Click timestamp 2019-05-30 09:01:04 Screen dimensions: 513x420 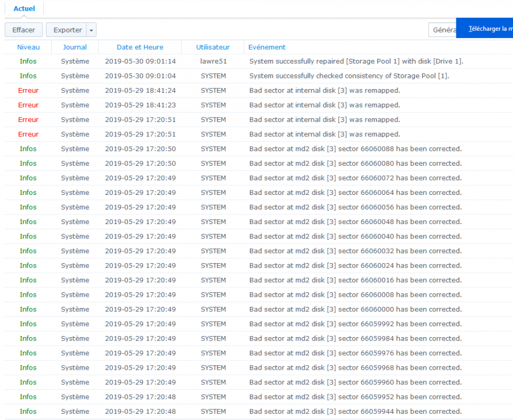140,76
